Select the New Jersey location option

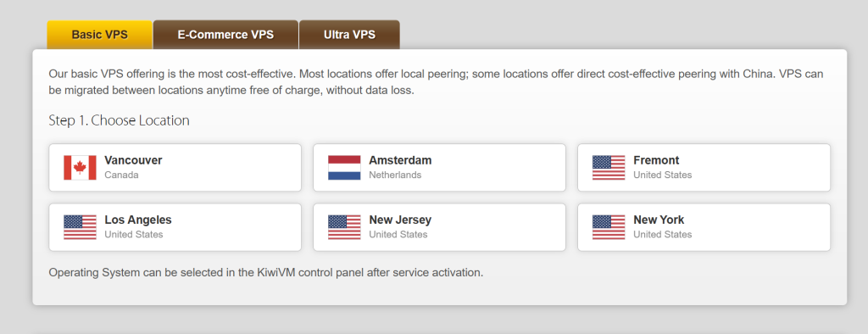click(x=440, y=227)
